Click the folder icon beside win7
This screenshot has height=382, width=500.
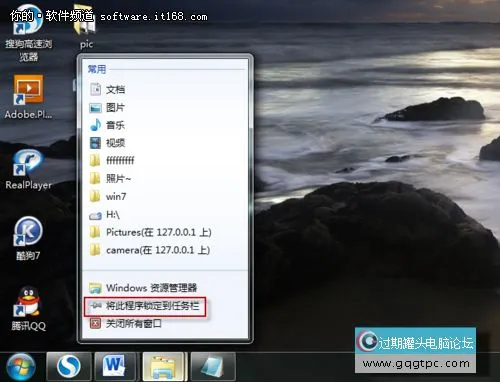pos(95,196)
